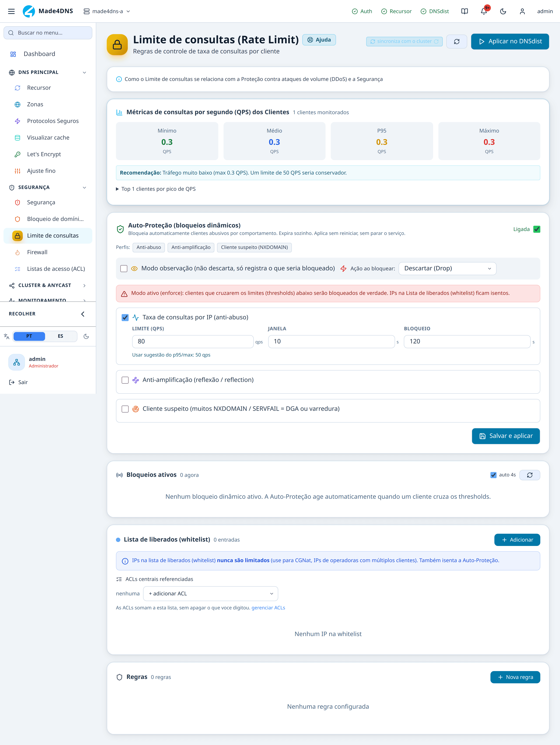Click the JANELA seconds field

click(x=331, y=342)
